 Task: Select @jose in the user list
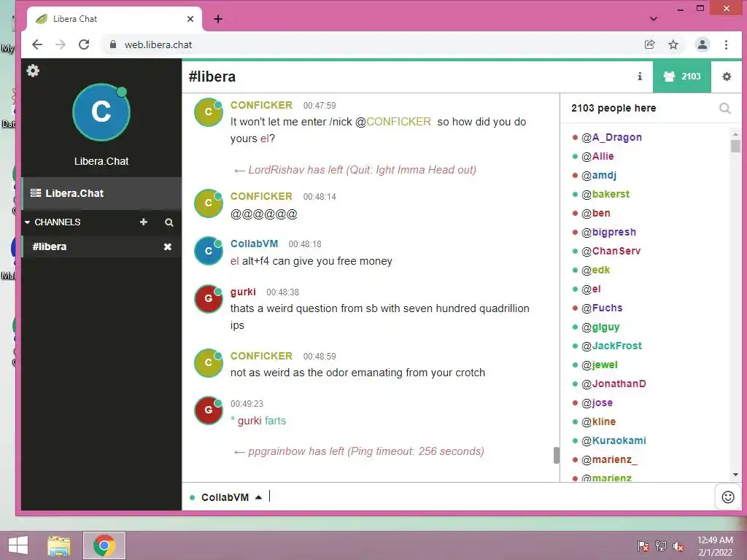pyautogui.click(x=597, y=402)
